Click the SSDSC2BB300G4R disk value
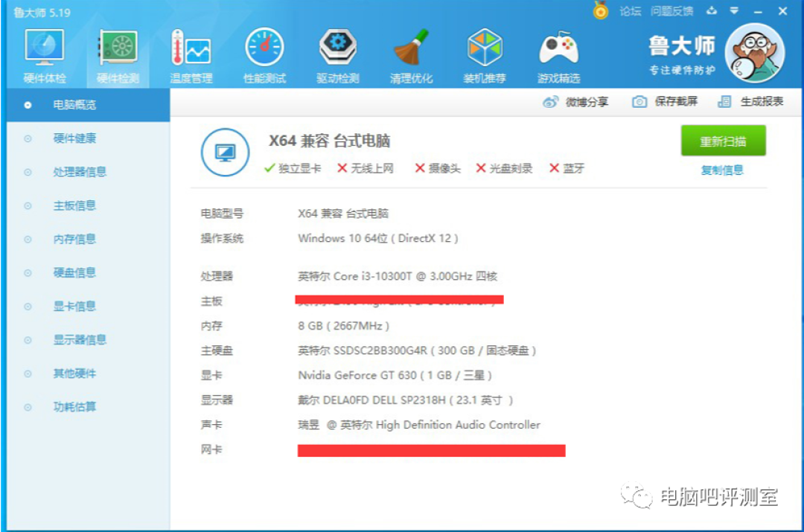 coord(417,350)
